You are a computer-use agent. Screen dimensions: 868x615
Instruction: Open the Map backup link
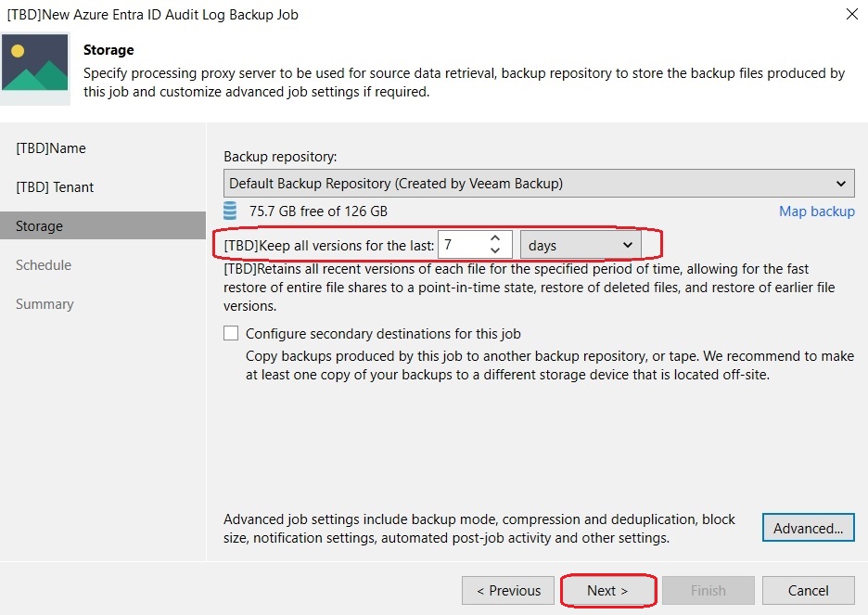(x=816, y=211)
